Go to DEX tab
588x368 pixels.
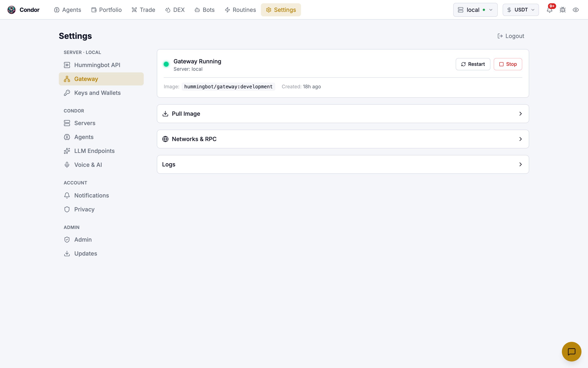click(x=175, y=10)
